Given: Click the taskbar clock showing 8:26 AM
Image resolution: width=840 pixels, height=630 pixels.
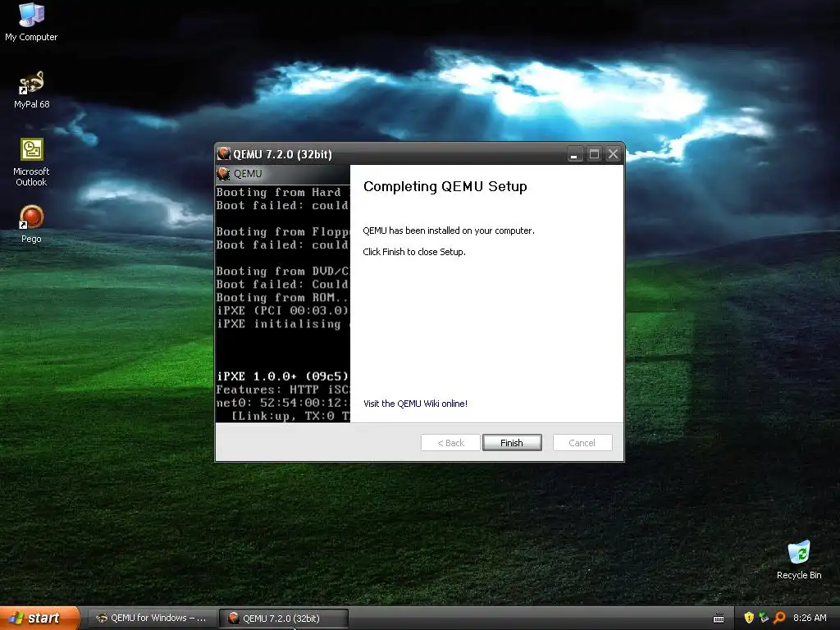Looking at the screenshot, I should 810,618.
